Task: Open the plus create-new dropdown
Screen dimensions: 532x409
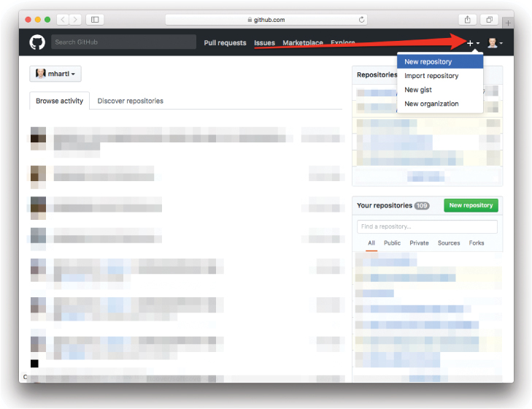Action: pyautogui.click(x=473, y=43)
